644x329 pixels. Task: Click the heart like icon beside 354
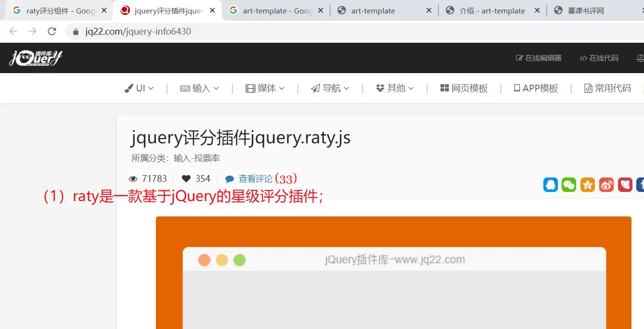(186, 179)
